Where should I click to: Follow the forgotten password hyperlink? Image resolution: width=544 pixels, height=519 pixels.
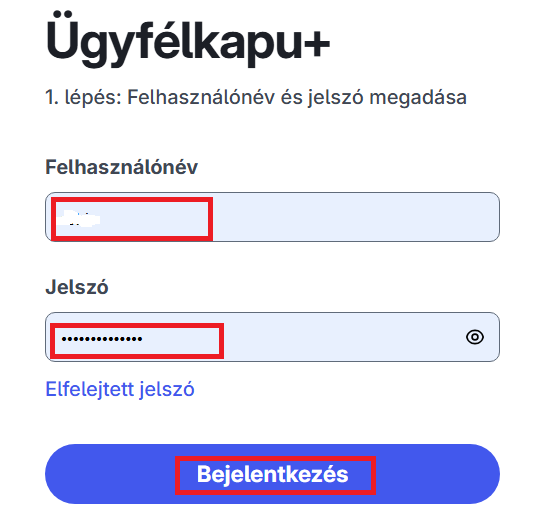(120, 389)
